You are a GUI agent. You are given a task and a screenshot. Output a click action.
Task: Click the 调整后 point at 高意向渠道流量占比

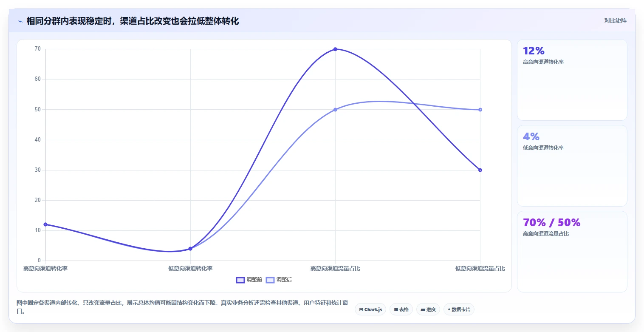pos(335,110)
